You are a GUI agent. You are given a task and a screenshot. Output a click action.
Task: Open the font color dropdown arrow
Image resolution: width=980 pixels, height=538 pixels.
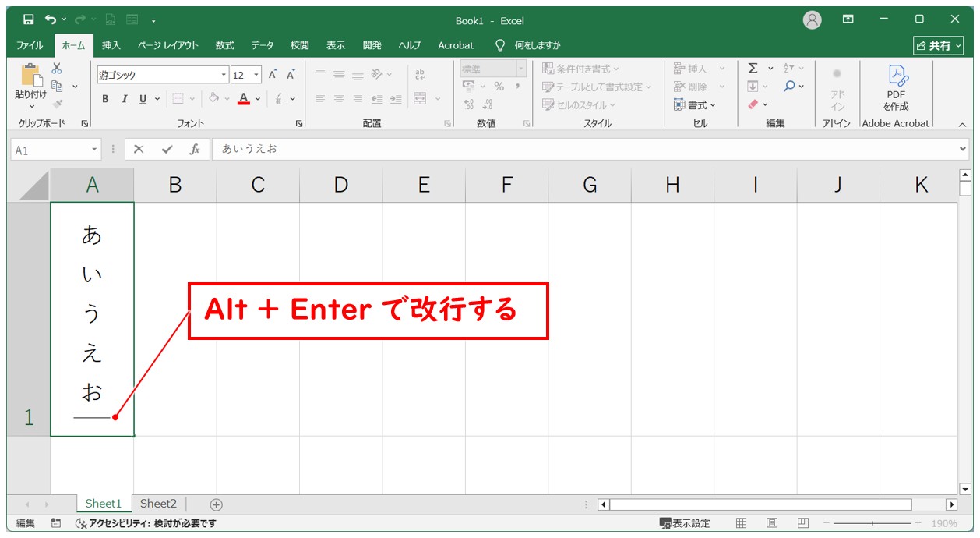pyautogui.click(x=259, y=99)
